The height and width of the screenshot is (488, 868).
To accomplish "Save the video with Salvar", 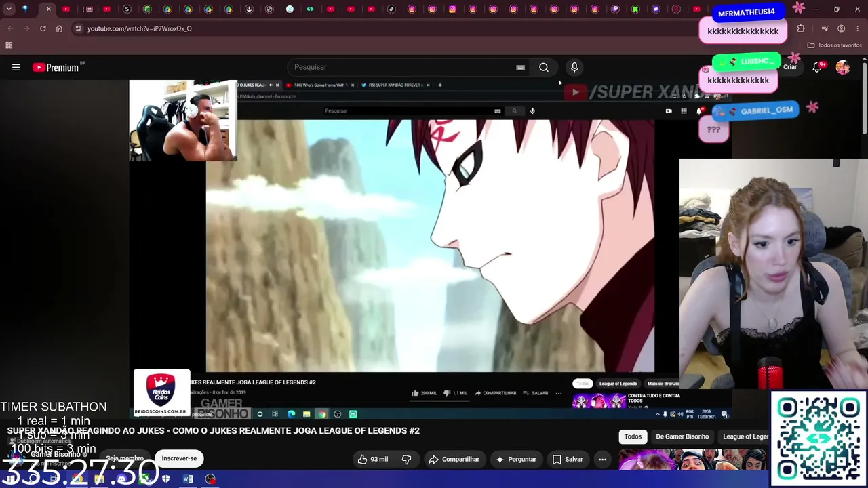I will [568, 459].
